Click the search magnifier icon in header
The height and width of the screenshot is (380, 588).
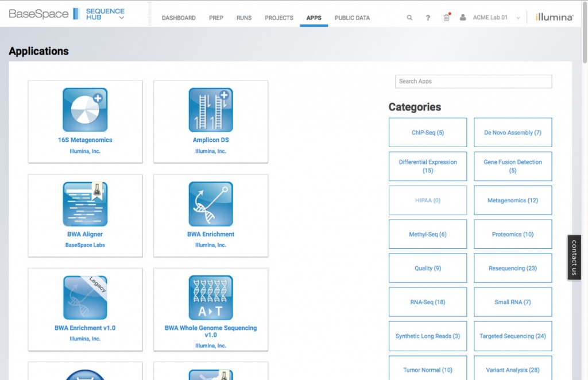coord(409,18)
